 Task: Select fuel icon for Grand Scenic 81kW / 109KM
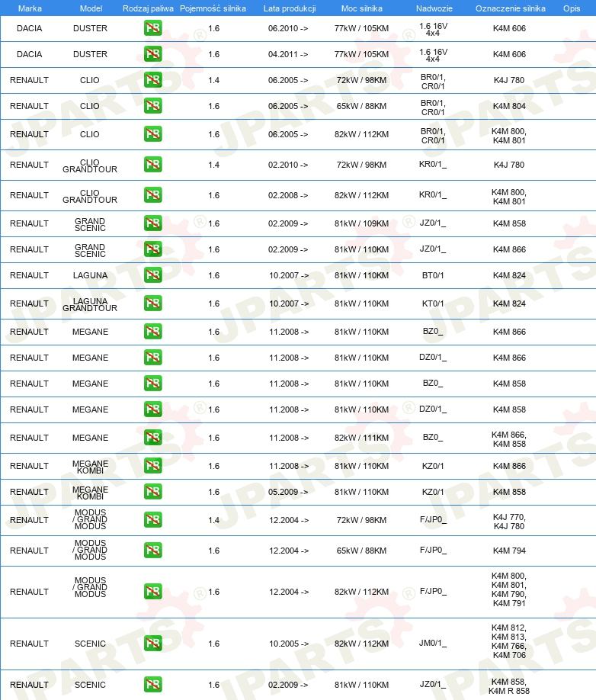[153, 223]
